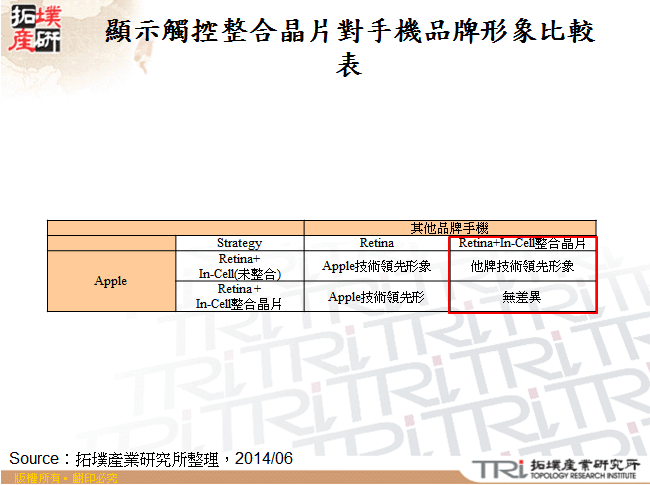Click the Retina+ In-Cell(未整合) strategy cell
This screenshot has height=485, width=650.
(x=240, y=266)
